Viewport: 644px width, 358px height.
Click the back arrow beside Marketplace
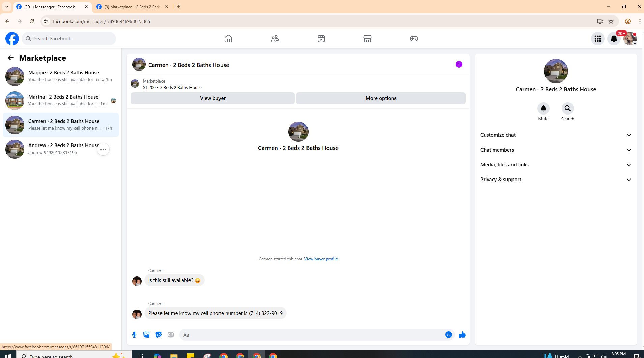[x=11, y=58]
